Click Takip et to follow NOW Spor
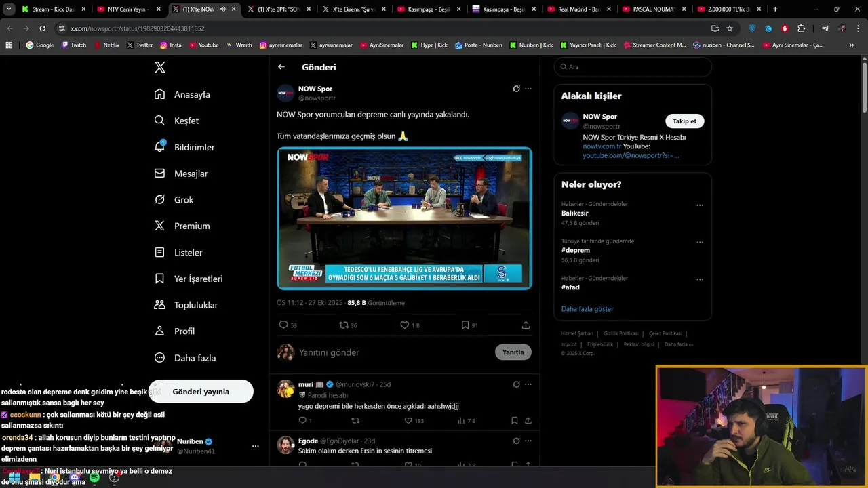Image resolution: width=868 pixels, height=488 pixels. pyautogui.click(x=684, y=121)
